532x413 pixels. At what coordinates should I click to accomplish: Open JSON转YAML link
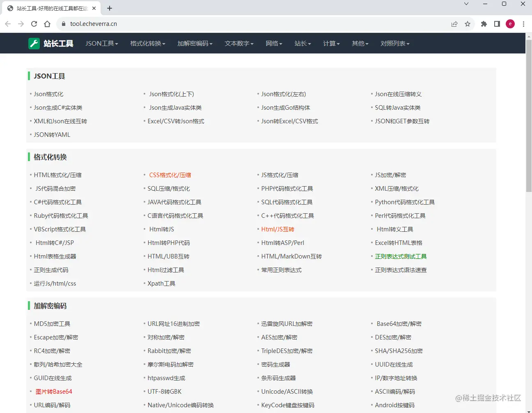pos(52,135)
